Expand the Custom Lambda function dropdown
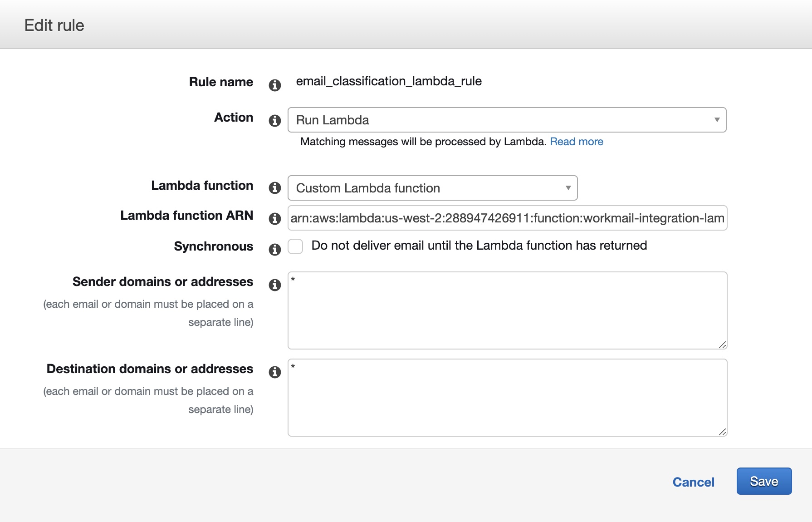The width and height of the screenshot is (812, 522). [x=432, y=188]
